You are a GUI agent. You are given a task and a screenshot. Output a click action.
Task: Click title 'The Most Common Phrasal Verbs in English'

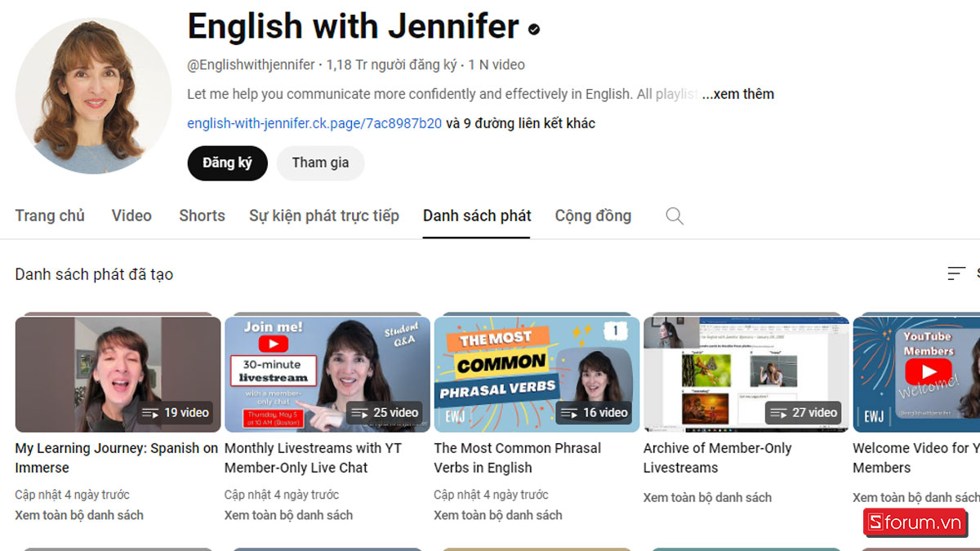(x=517, y=458)
